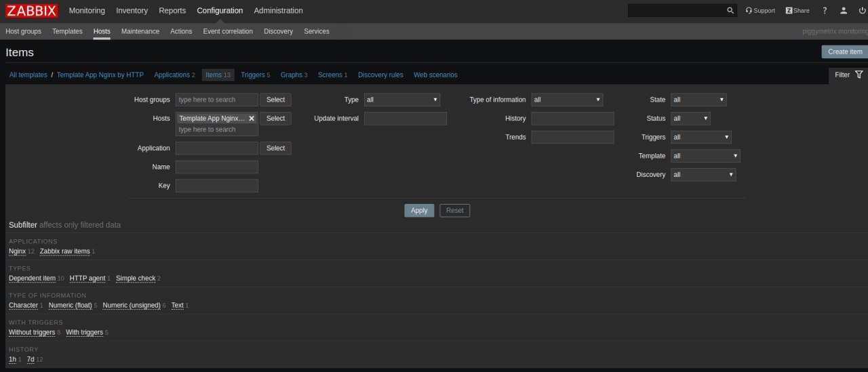Go to Actions submenu

pyautogui.click(x=181, y=31)
